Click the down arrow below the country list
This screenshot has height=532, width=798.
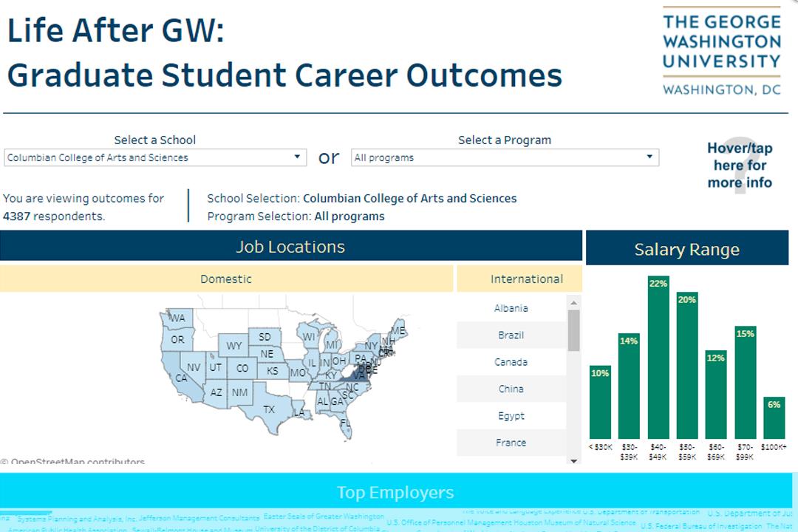(574, 461)
